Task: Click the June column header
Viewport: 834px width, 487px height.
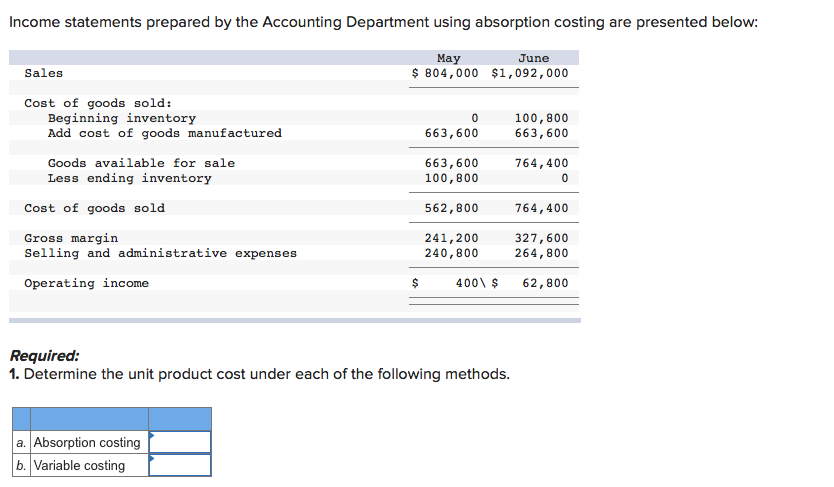Action: pyautogui.click(x=533, y=58)
